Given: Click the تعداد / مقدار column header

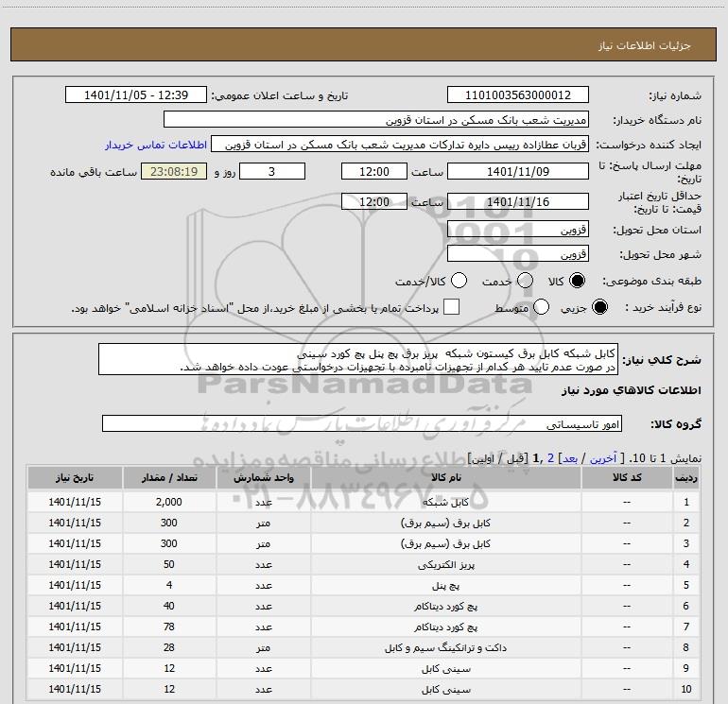Looking at the screenshot, I should point(169,477).
